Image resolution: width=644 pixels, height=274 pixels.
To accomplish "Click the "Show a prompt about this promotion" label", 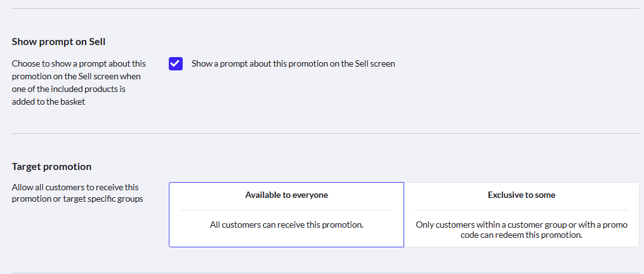I will coord(292,64).
